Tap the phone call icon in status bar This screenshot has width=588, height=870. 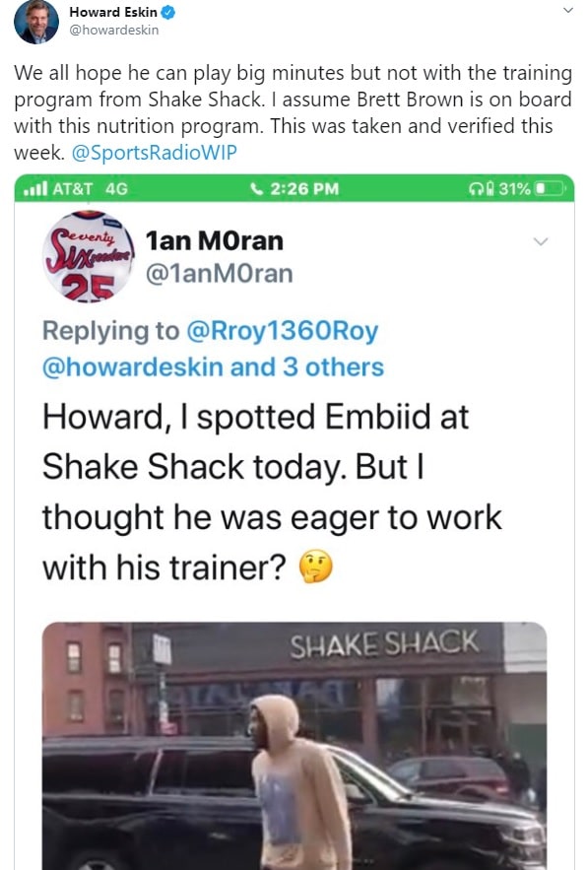256,188
